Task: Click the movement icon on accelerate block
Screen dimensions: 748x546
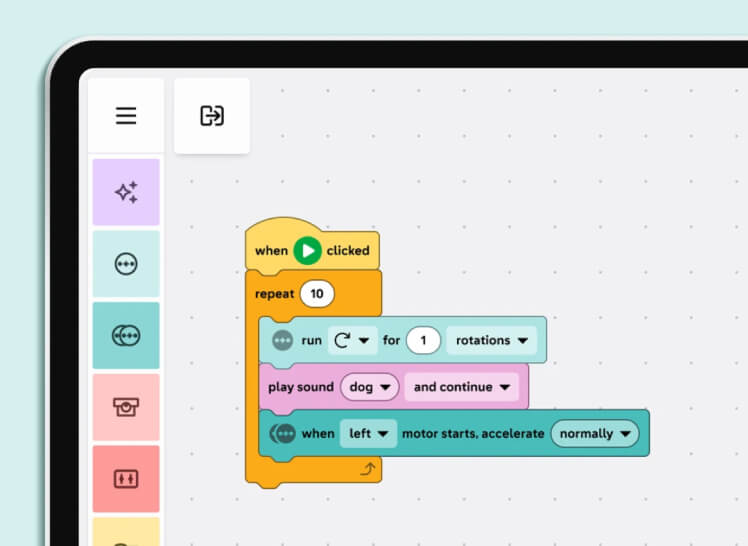Action: click(283, 434)
